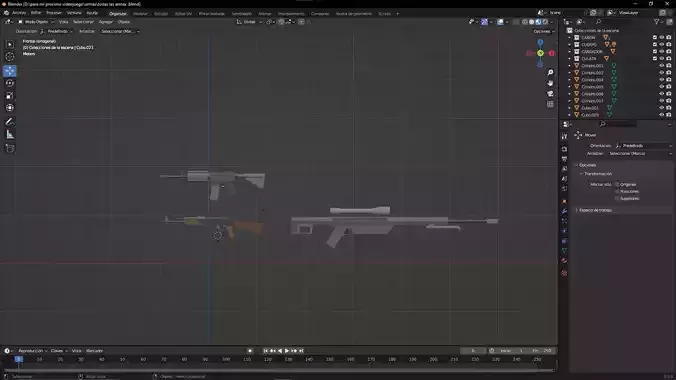Toggle visibility of Cilindro.001 object
The image size is (676, 380).
tap(662, 66)
